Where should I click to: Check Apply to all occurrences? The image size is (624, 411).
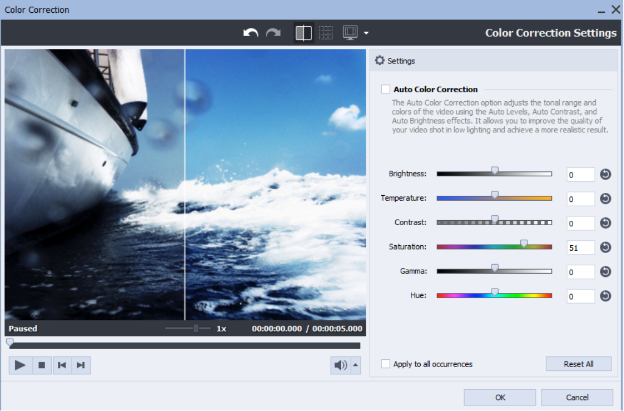pos(385,364)
